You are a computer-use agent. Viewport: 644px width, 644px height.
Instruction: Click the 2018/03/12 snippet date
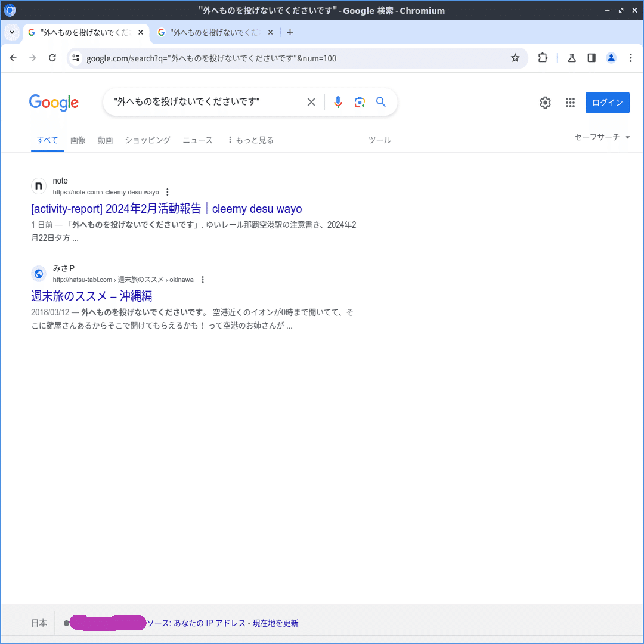coord(50,312)
